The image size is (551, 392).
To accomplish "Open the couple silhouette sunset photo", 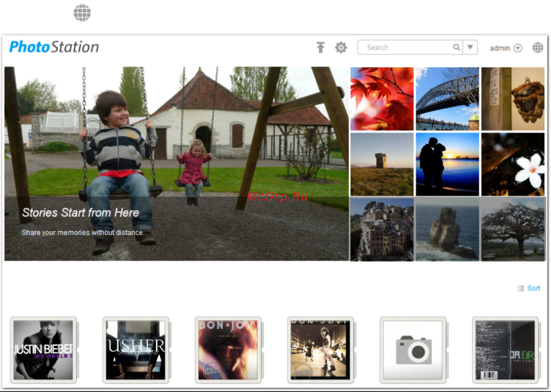I will pos(447,164).
